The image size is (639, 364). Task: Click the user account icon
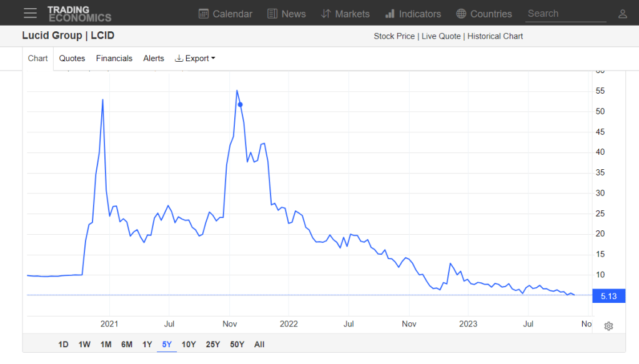pyautogui.click(x=622, y=14)
